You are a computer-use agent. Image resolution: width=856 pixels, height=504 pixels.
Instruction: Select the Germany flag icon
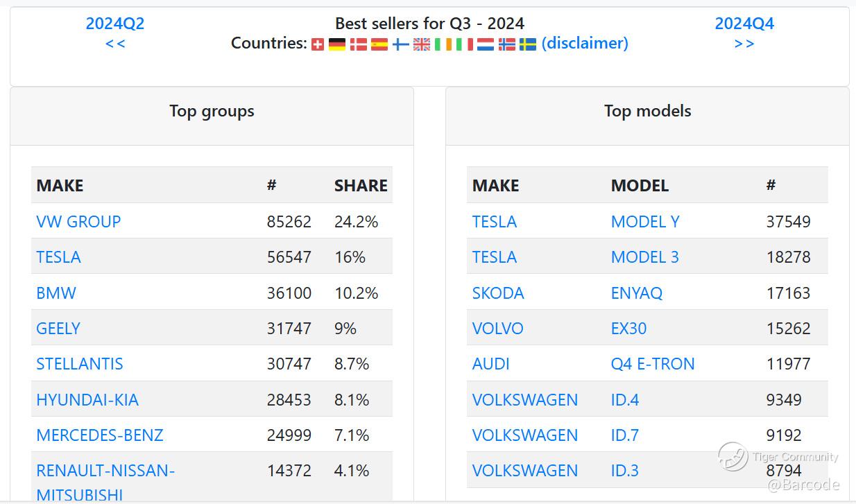337,44
